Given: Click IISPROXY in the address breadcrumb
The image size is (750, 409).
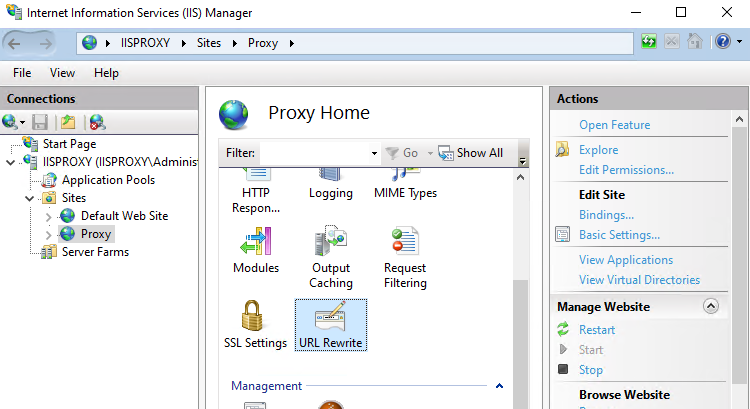Looking at the screenshot, I should point(145,43).
